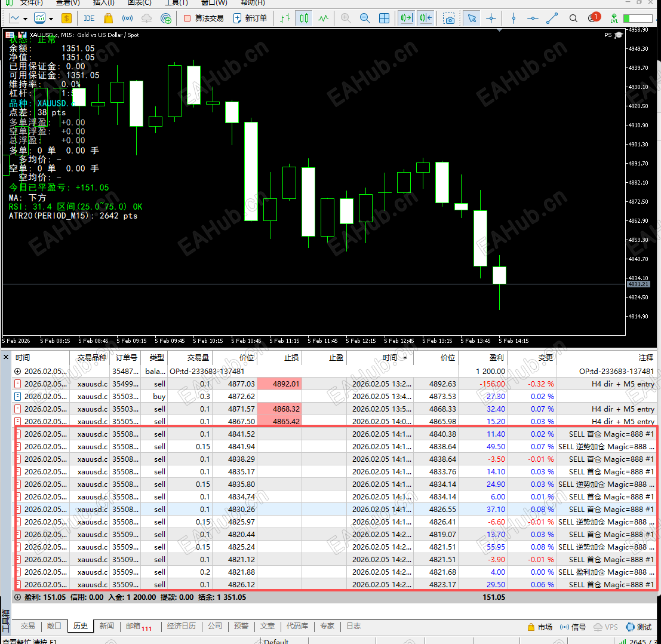This screenshot has width=661, height=644.
Task: Click the signal subscribe icon with plus
Action: tap(166, 18)
